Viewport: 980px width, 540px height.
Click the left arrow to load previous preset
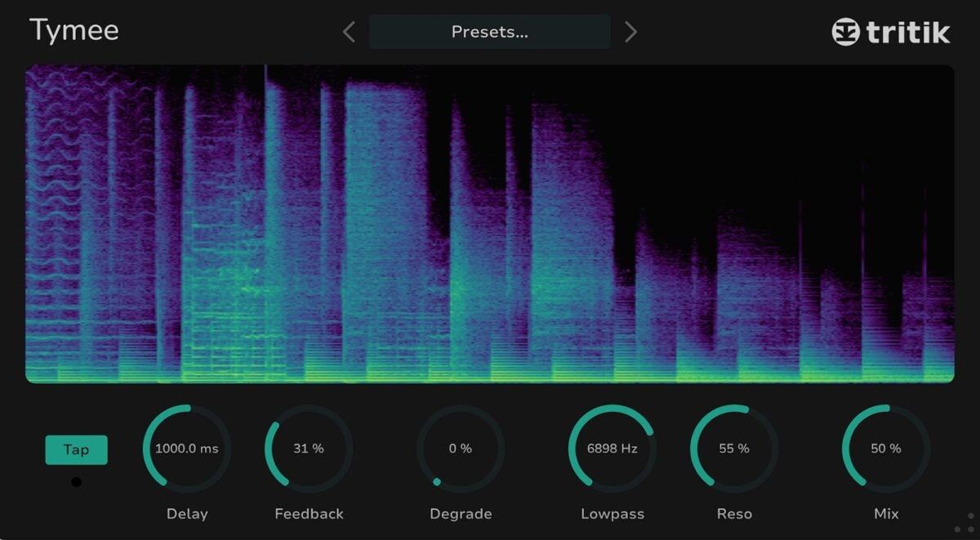tap(348, 31)
